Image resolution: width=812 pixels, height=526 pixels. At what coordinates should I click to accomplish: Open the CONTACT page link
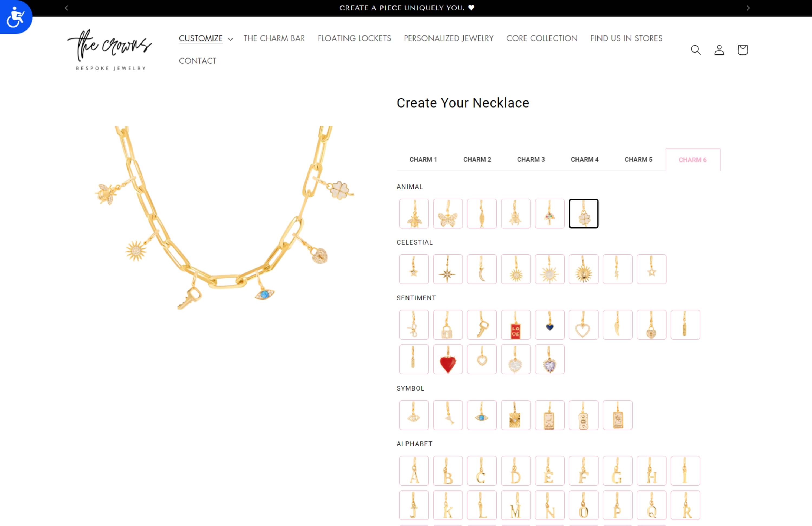[198, 61]
